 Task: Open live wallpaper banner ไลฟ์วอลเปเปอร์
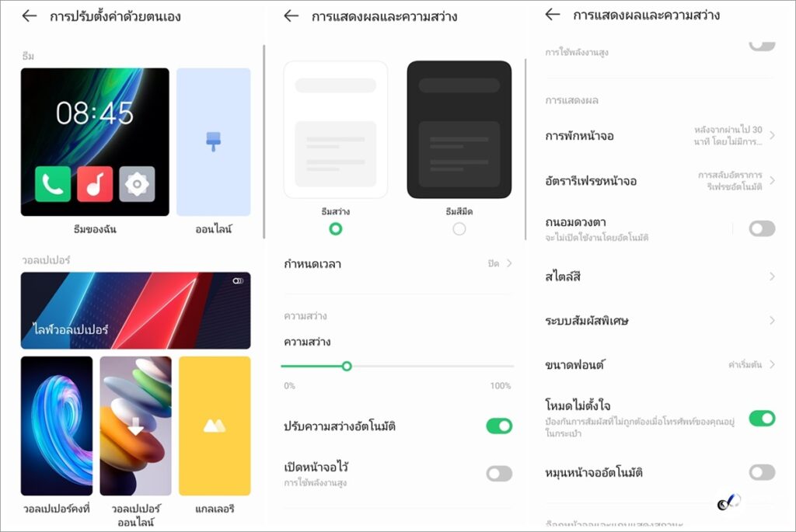[135, 311]
